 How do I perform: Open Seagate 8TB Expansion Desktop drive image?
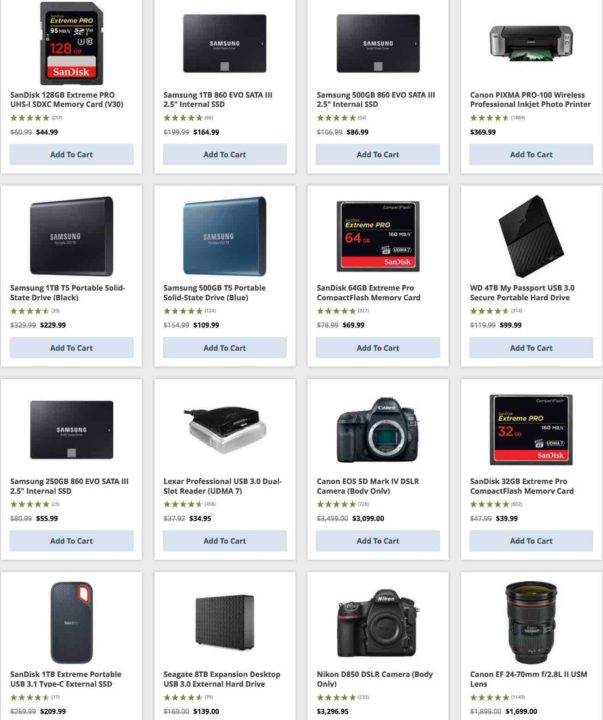(225, 623)
